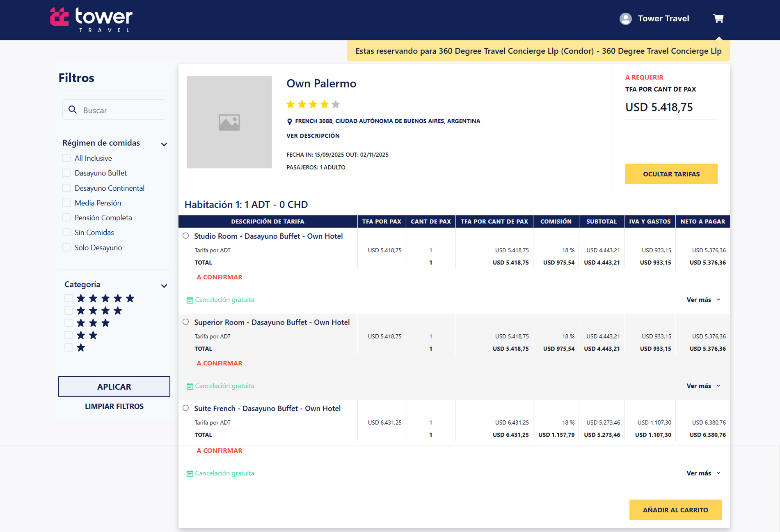Open the Tower Travel account menu
Image resolution: width=780 pixels, height=532 pixels.
coord(663,19)
